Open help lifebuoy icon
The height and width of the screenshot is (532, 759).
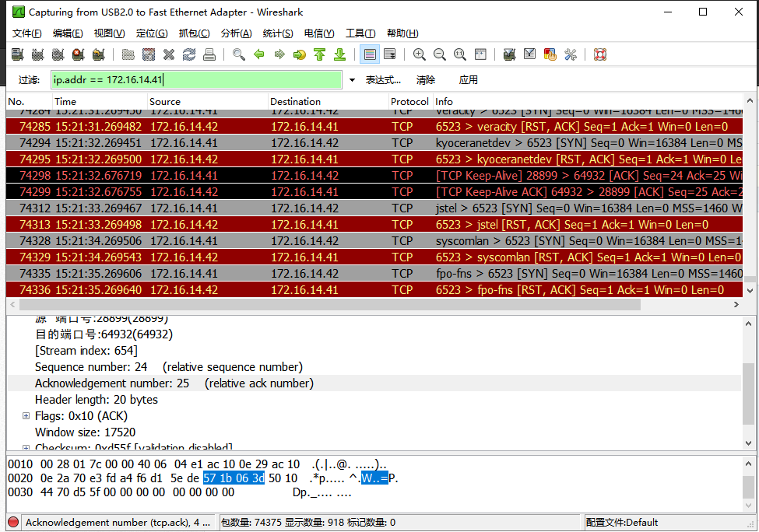point(600,54)
